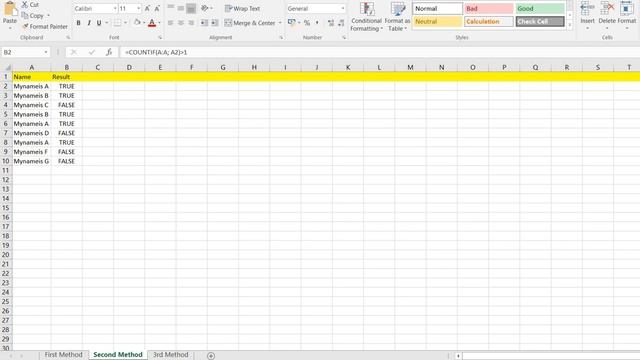Screen dimensions: 640x360
Task: Apply the Calculation cell style
Action: click(489, 21)
